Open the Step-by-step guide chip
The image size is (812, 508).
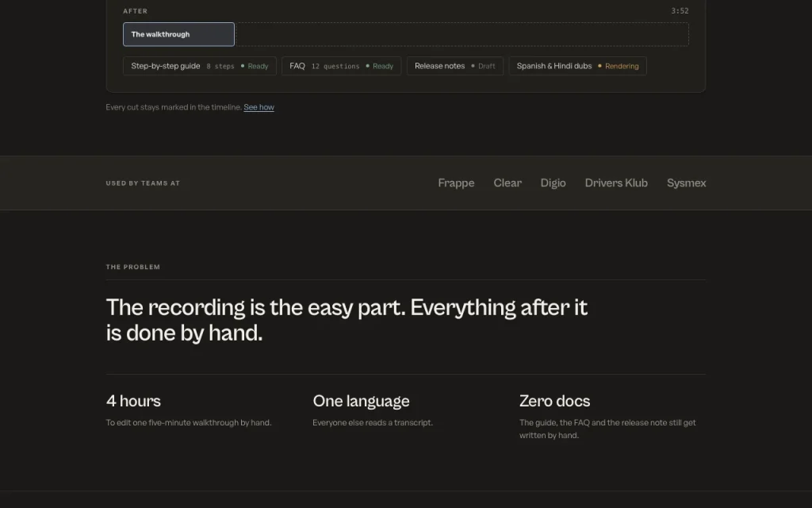click(199, 66)
